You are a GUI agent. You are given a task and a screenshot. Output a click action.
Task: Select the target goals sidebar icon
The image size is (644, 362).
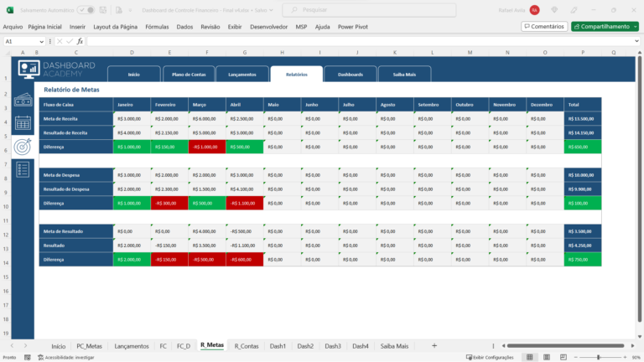coord(23,147)
